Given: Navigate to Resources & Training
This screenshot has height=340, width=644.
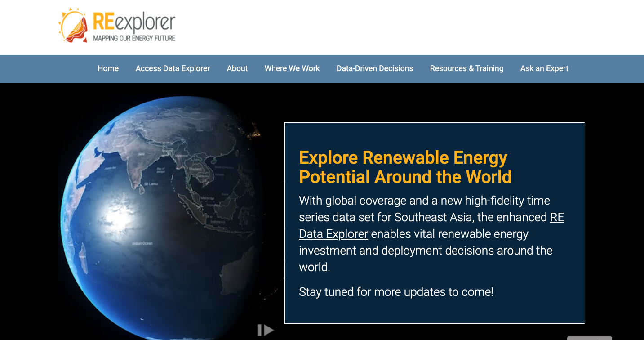Looking at the screenshot, I should [466, 68].
